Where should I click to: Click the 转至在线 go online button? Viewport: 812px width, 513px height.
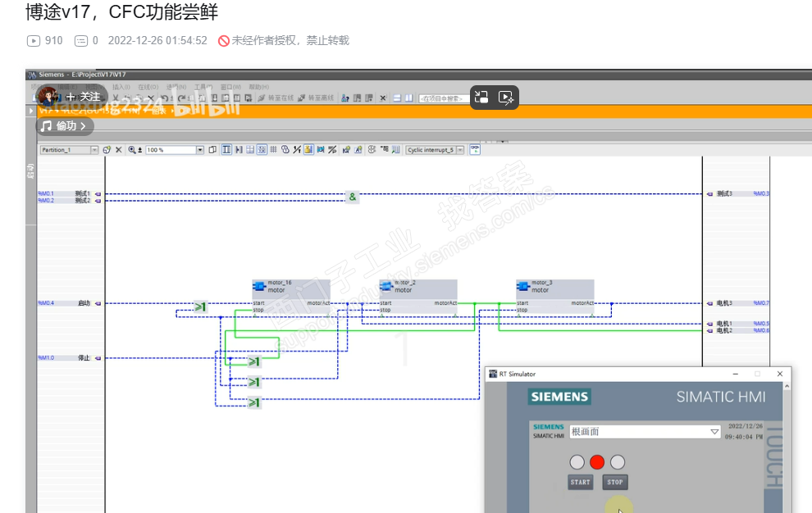[x=276, y=98]
